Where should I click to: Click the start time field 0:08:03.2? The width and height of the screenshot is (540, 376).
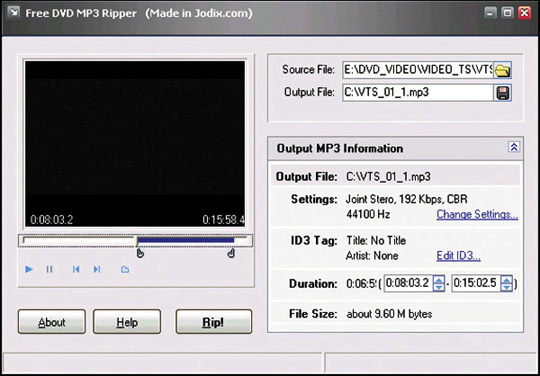[408, 283]
